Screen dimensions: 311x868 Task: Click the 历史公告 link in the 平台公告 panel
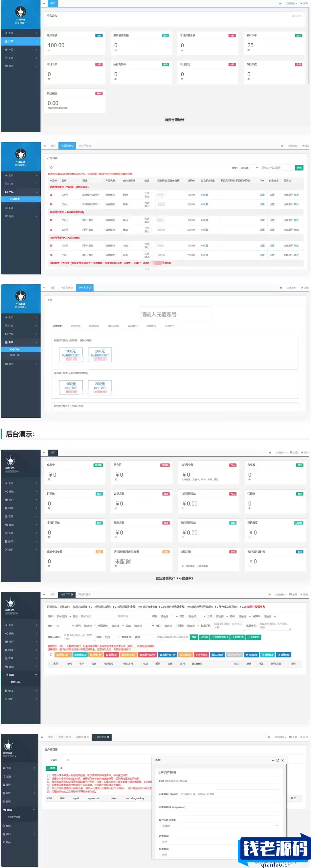coord(296,16)
